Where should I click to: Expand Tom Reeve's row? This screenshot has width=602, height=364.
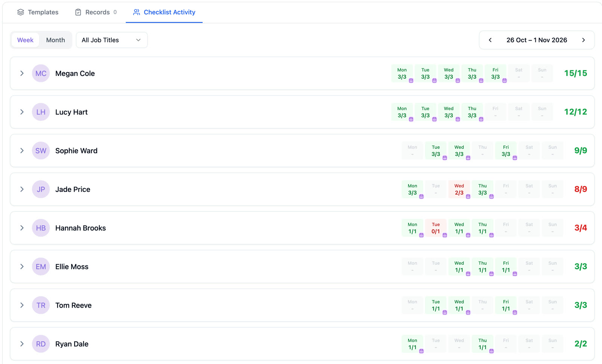(x=22, y=305)
